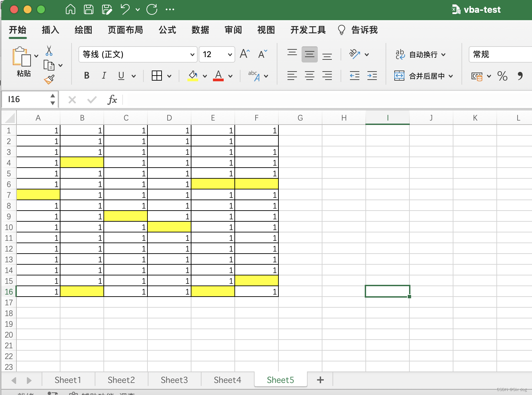Expand underline style options arrow
This screenshot has height=395, width=532.
point(134,76)
